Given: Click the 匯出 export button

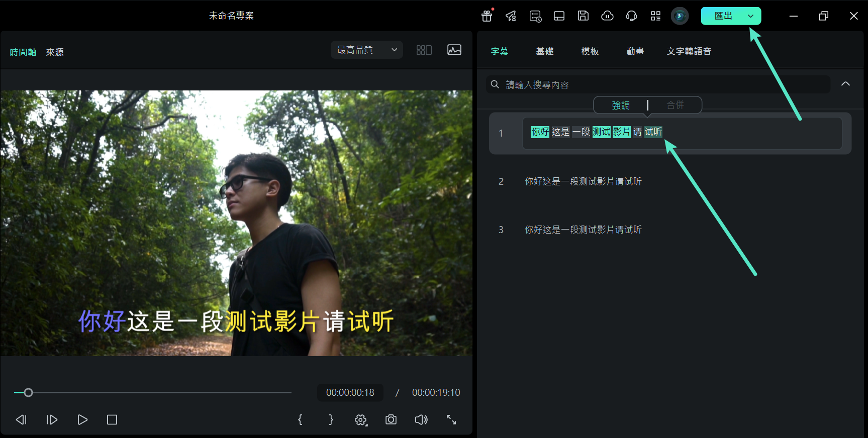Looking at the screenshot, I should click(x=723, y=16).
